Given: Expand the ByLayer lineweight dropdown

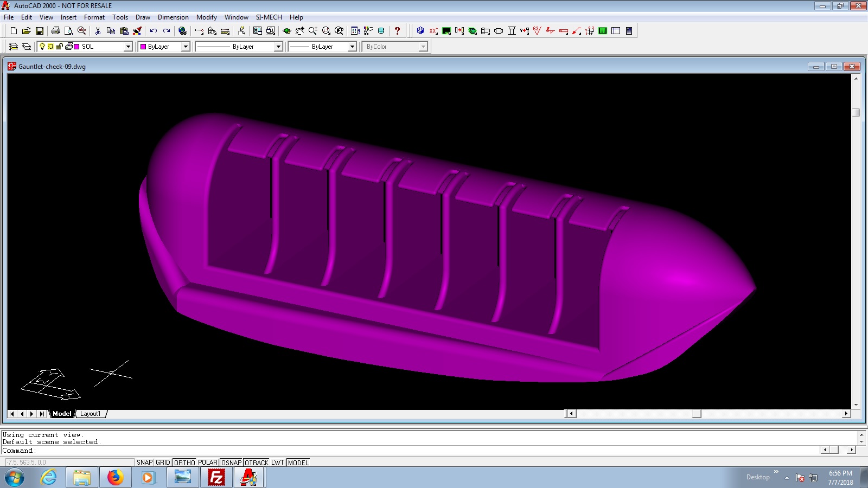Looking at the screenshot, I should [x=352, y=47].
